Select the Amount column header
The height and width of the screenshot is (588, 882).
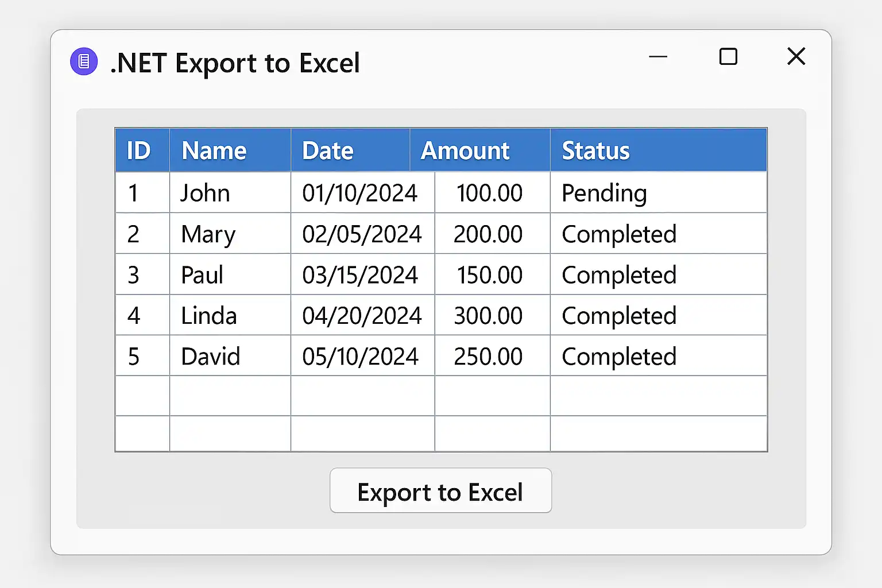pos(480,150)
